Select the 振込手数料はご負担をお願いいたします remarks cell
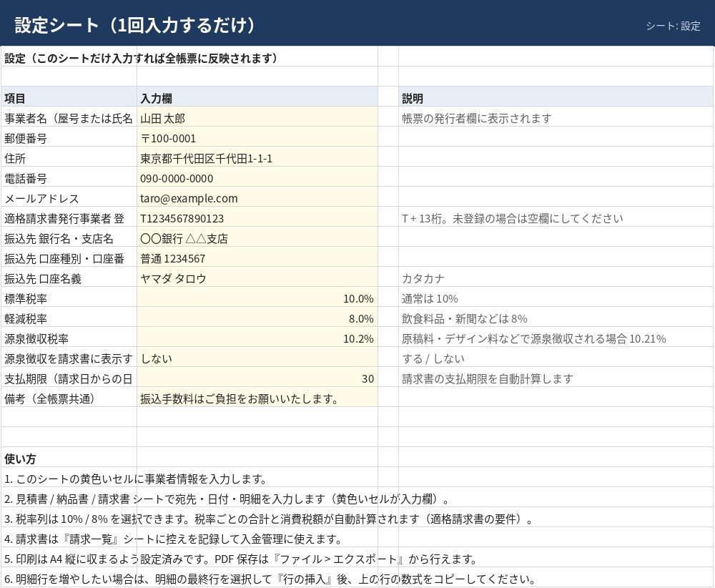Viewport: 715px width, 588px height. point(257,398)
